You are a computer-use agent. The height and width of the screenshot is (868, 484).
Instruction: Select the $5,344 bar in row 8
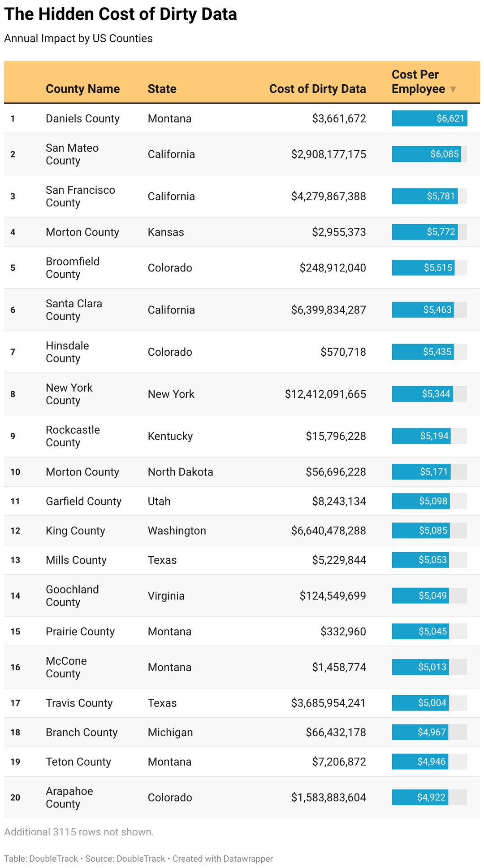point(422,394)
